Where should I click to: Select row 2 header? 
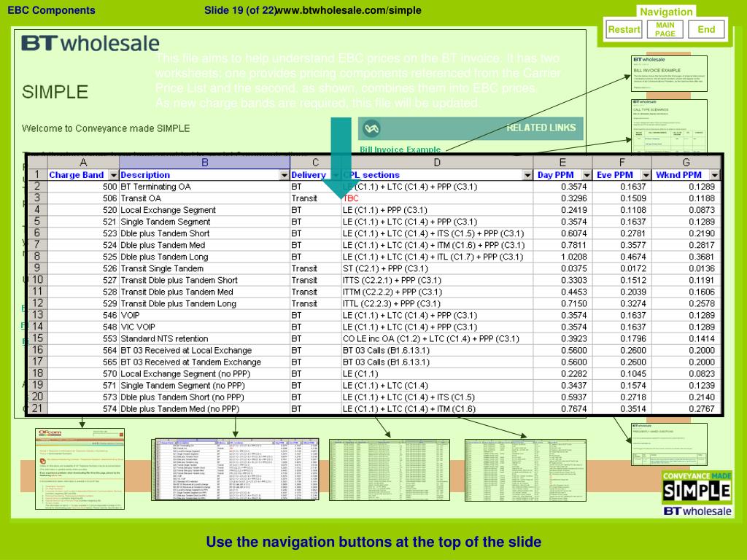coord(37,186)
